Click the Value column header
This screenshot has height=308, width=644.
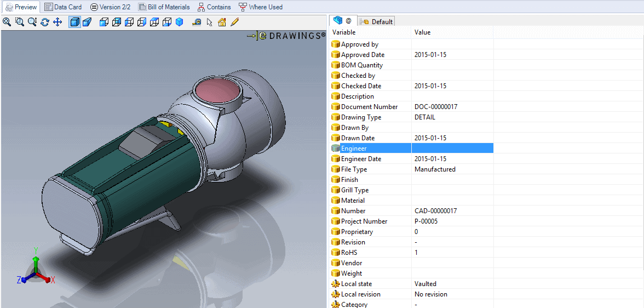[x=452, y=32]
